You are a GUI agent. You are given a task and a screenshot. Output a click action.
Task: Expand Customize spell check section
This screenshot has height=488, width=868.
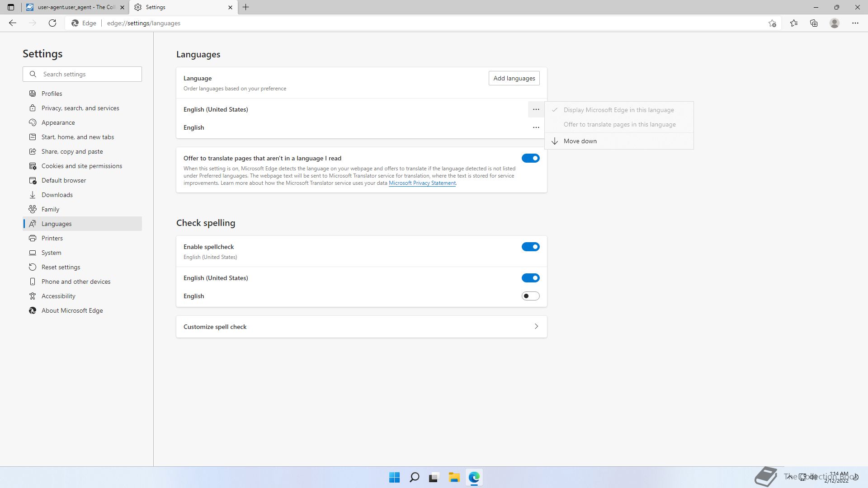[x=362, y=327]
